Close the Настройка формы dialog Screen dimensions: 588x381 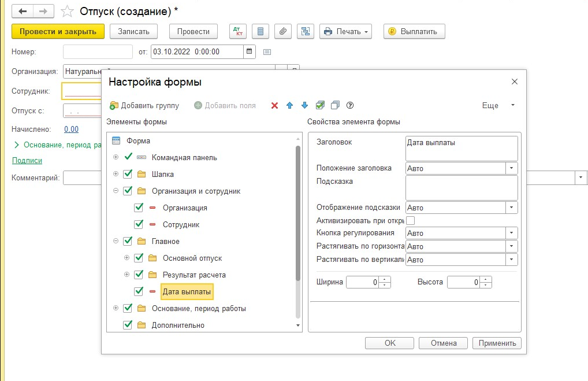pyautogui.click(x=515, y=82)
